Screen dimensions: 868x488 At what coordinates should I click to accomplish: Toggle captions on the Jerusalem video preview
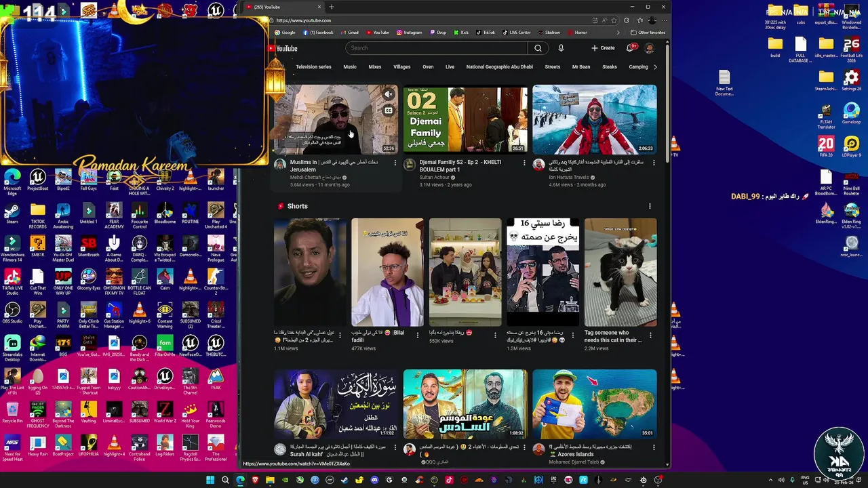pyautogui.click(x=389, y=110)
